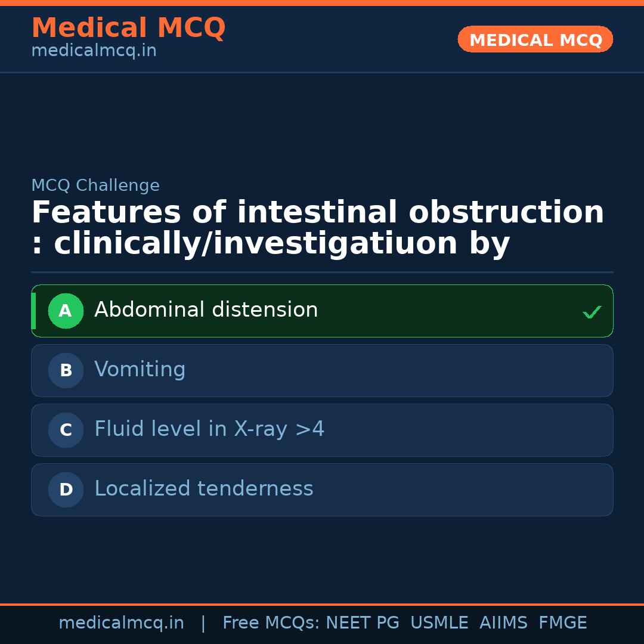Click the "Free MCQs:" footer label
Image resolution: width=644 pixels, height=644 pixels.
tap(271, 623)
